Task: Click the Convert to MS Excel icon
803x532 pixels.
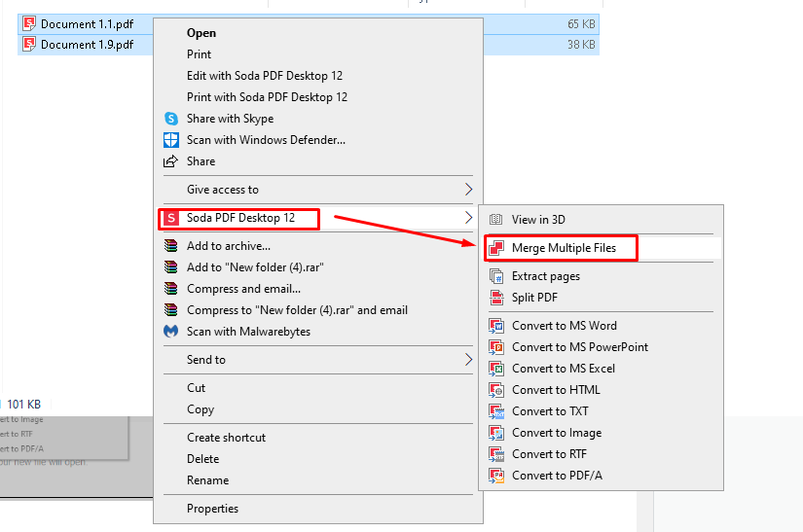Action: (496, 369)
